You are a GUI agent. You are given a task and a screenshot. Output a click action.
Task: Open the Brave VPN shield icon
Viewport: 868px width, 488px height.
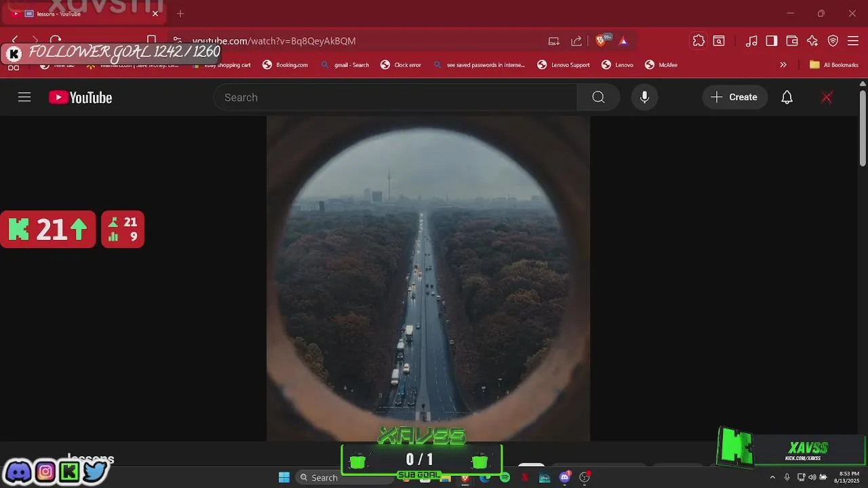(833, 41)
